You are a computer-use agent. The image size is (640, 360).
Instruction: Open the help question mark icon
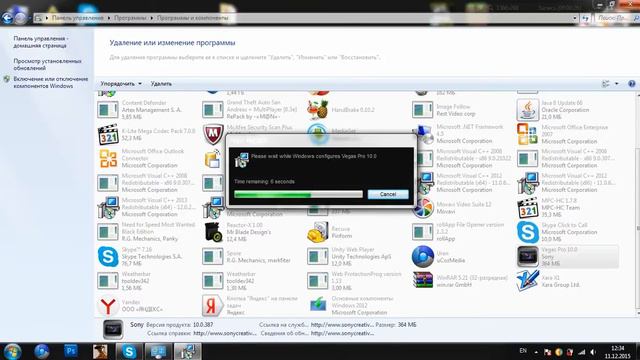(x=631, y=84)
